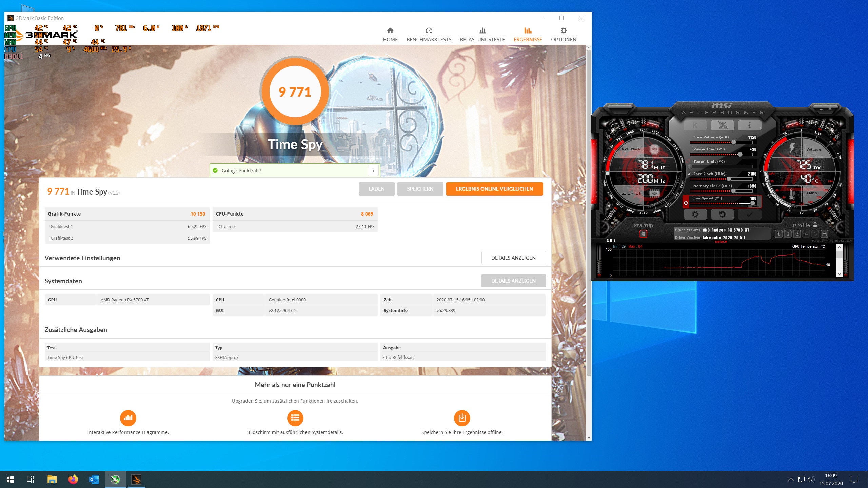Viewport: 868px width, 488px height.
Task: Toggle fan speed Auto mode
Action: coord(756,206)
